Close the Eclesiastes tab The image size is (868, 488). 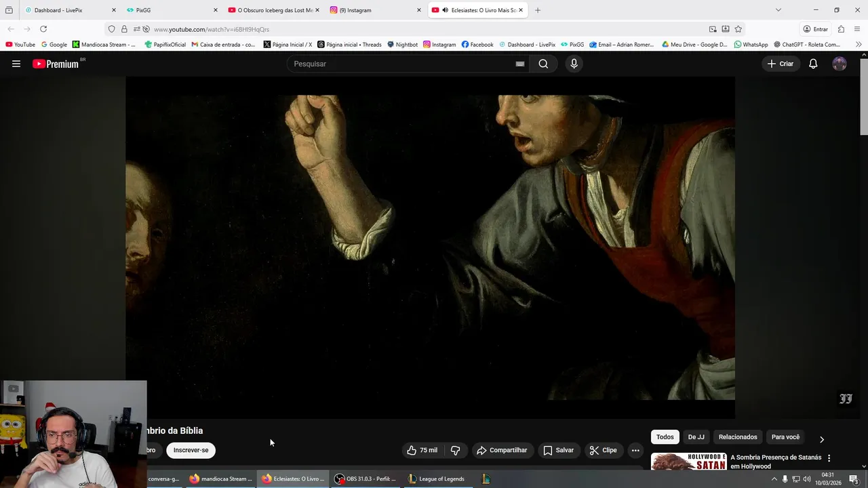point(521,10)
